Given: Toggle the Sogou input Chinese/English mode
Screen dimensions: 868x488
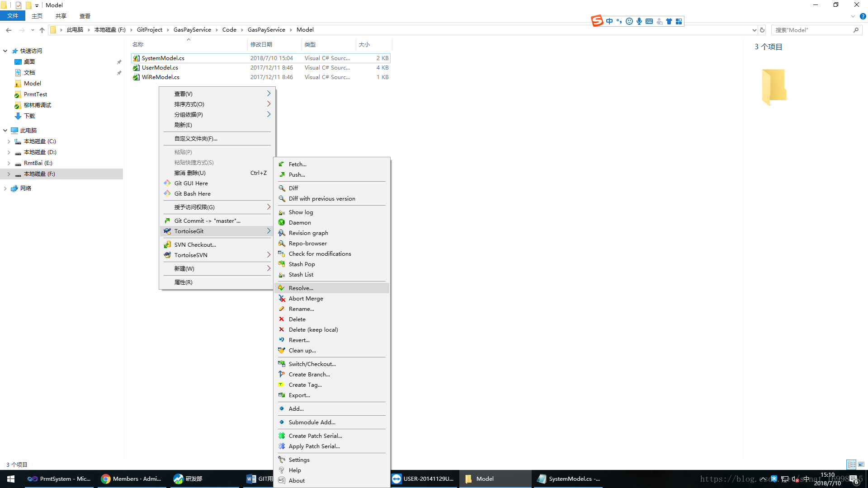Looking at the screenshot, I should [609, 21].
